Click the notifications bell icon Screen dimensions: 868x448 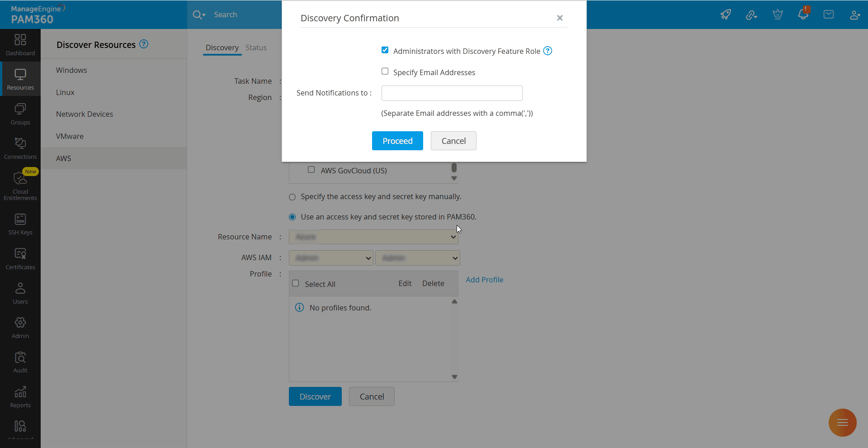pyautogui.click(x=803, y=14)
